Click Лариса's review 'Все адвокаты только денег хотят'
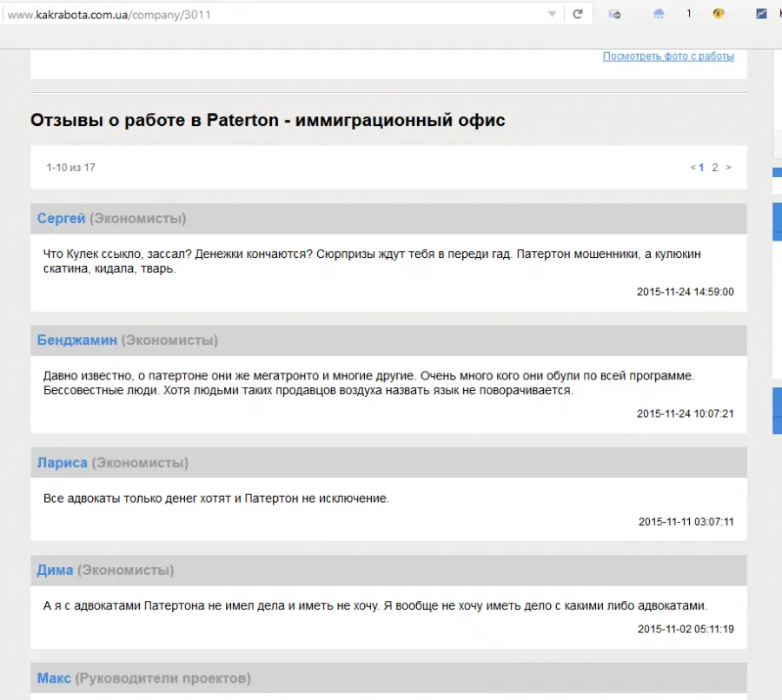782x700 pixels. [x=216, y=499]
